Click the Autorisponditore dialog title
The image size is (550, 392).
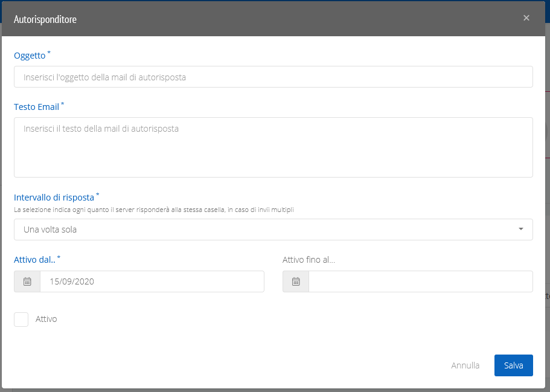point(45,19)
